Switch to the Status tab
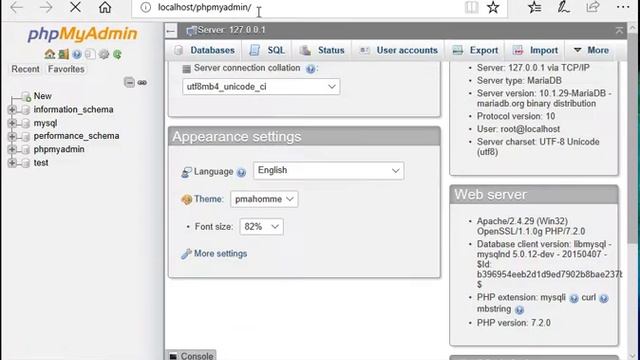 pyautogui.click(x=322, y=50)
